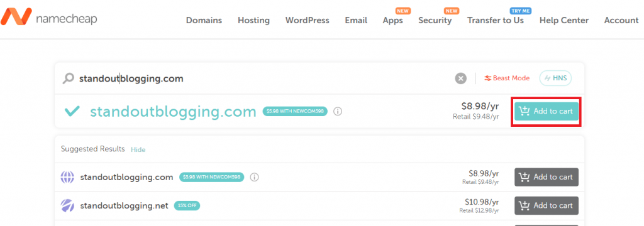Click the search magnifier icon
This screenshot has width=644, height=226.
68,78
